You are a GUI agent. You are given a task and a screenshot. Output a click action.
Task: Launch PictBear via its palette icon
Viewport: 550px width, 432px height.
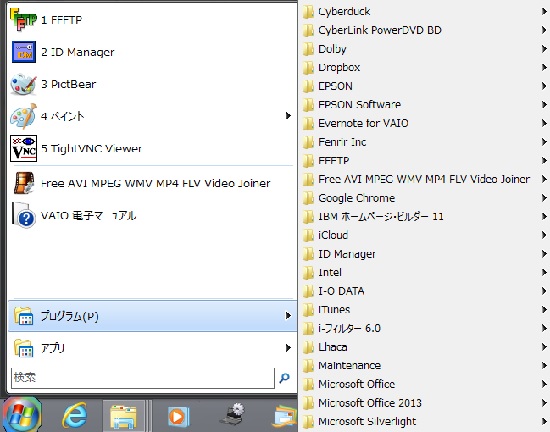tap(23, 84)
